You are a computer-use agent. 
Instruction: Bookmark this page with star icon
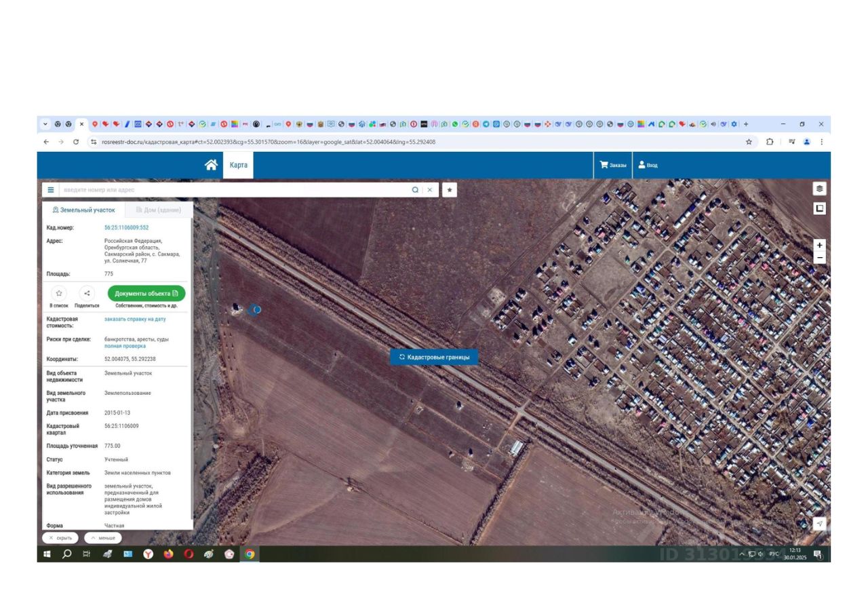(749, 142)
